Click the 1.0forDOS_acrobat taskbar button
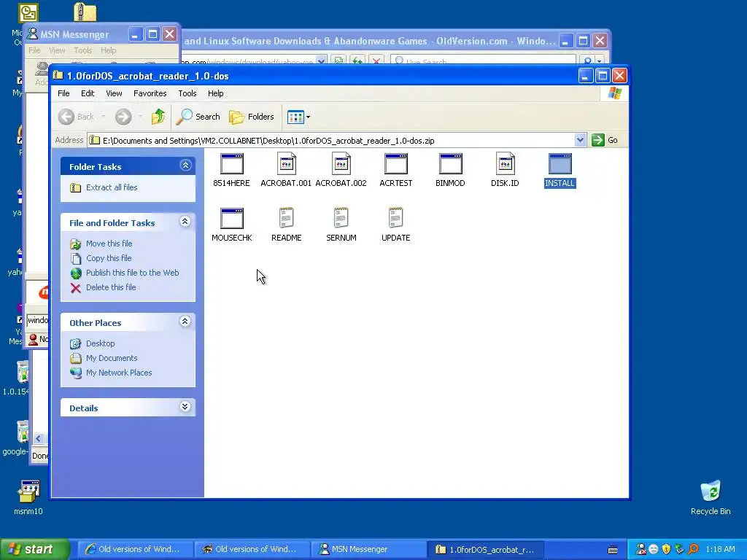Viewport: 747px width, 560px height. (485, 550)
